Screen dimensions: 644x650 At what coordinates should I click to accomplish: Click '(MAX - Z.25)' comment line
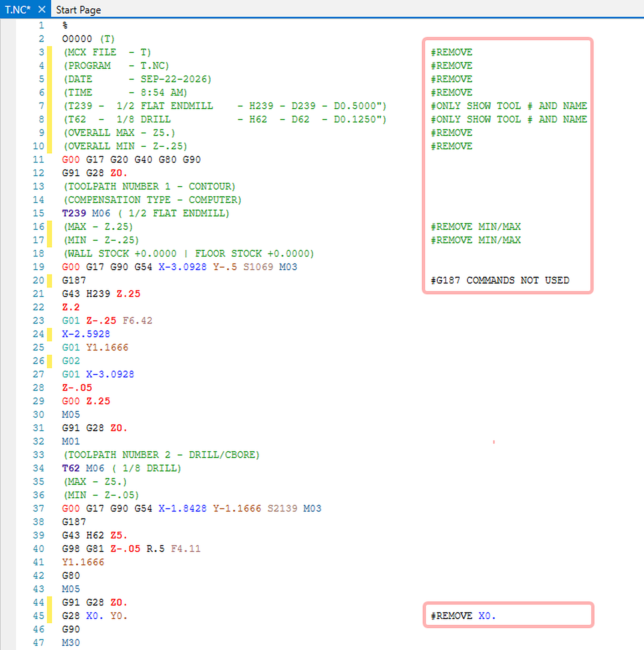(98, 227)
